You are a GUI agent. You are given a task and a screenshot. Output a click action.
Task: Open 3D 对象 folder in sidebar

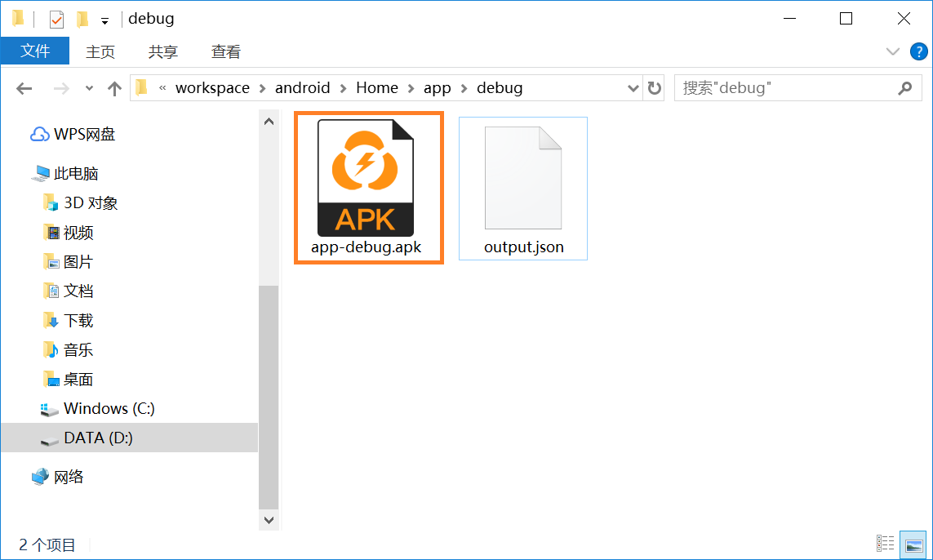coord(80,203)
